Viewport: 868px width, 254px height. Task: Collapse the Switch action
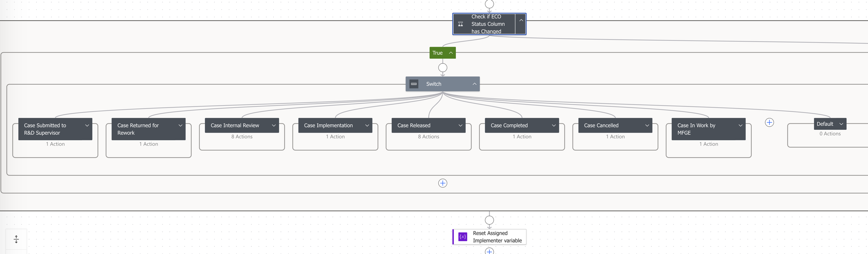click(x=474, y=84)
